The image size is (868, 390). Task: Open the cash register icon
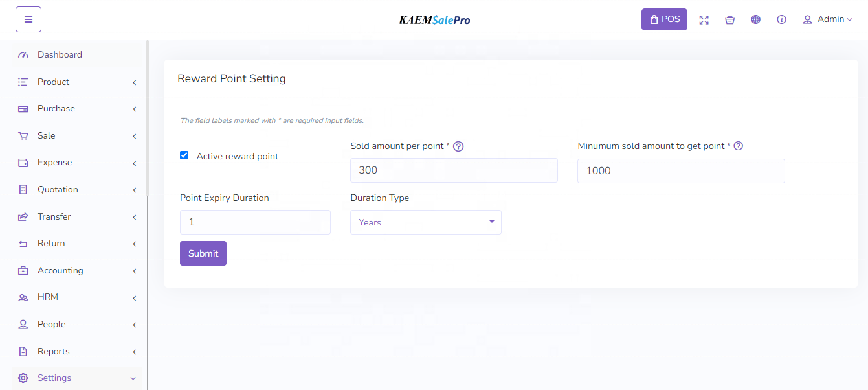click(x=729, y=20)
